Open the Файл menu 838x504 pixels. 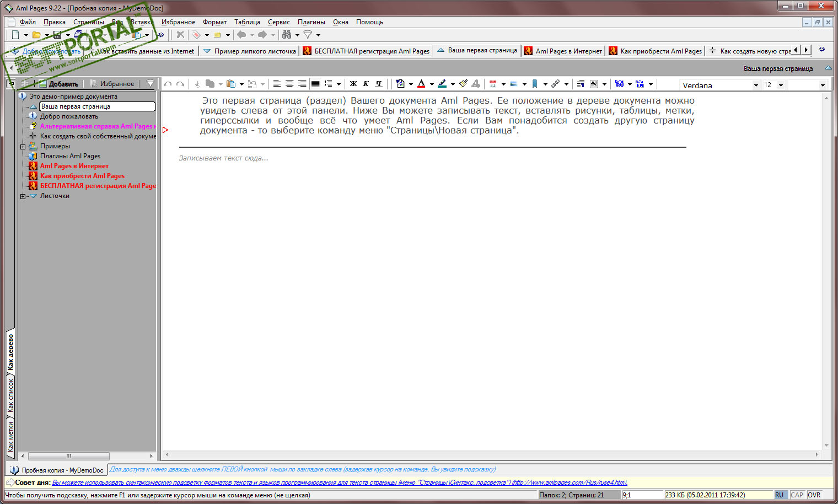pos(28,22)
